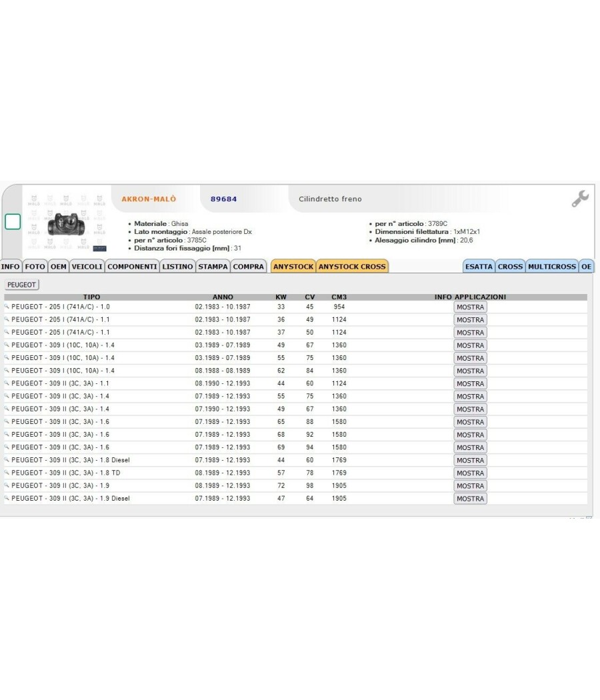Click magnifier icon for 309 II 1.8 TD row
Screen dimensions: 600x700
[x=7, y=473]
